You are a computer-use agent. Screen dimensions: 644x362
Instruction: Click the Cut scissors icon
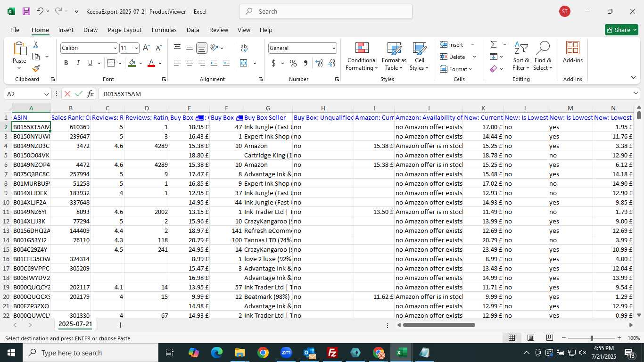click(x=36, y=45)
